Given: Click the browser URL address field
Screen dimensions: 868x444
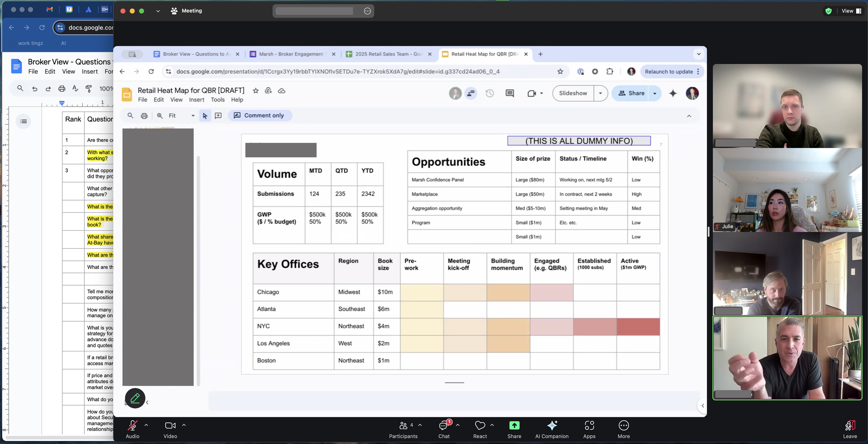Looking at the screenshot, I should [x=337, y=72].
